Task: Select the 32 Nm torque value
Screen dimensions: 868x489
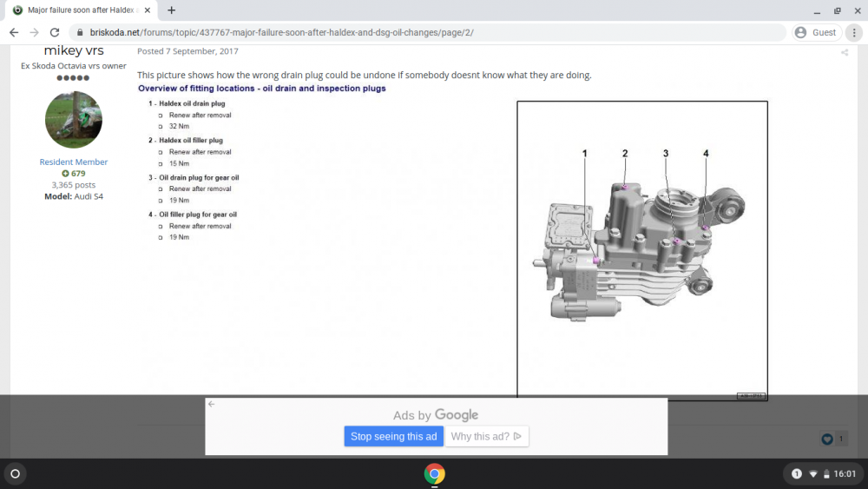Action: (x=179, y=126)
